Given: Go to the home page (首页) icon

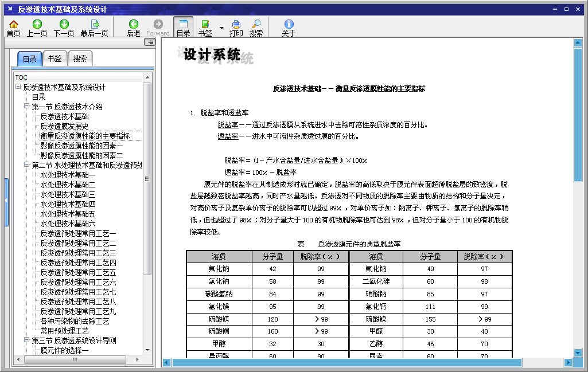Looking at the screenshot, I should pos(14,25).
